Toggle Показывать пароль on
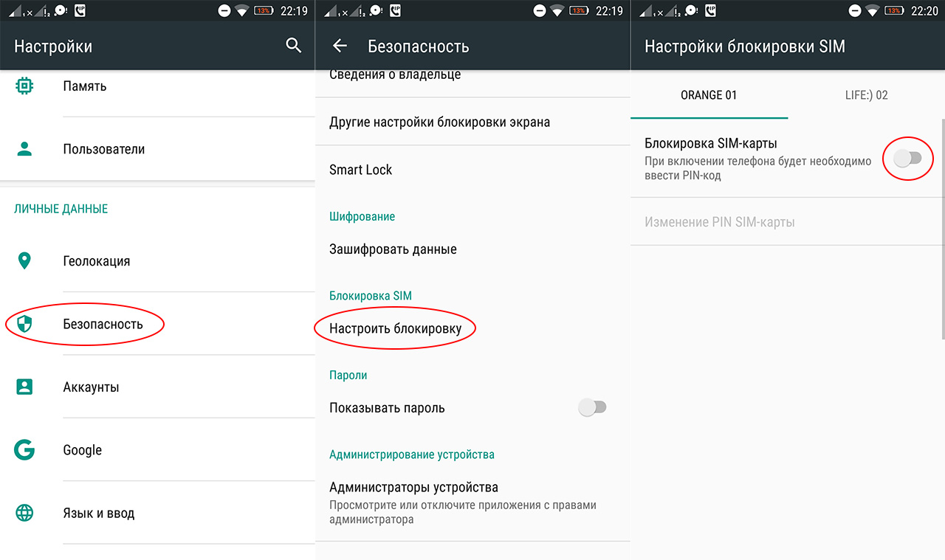The height and width of the screenshot is (560, 945). click(593, 407)
